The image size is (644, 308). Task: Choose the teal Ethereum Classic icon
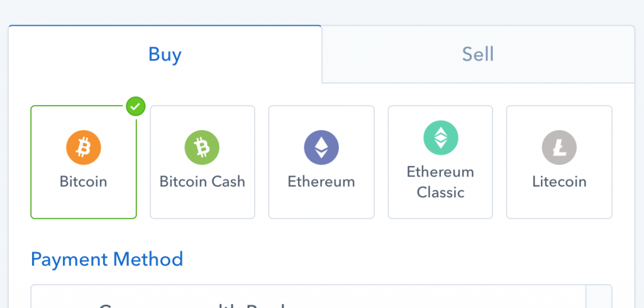(441, 138)
